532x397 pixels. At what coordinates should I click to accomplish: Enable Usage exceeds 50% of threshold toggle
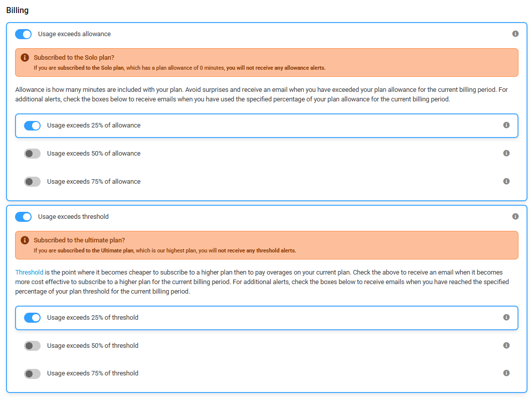tap(32, 346)
